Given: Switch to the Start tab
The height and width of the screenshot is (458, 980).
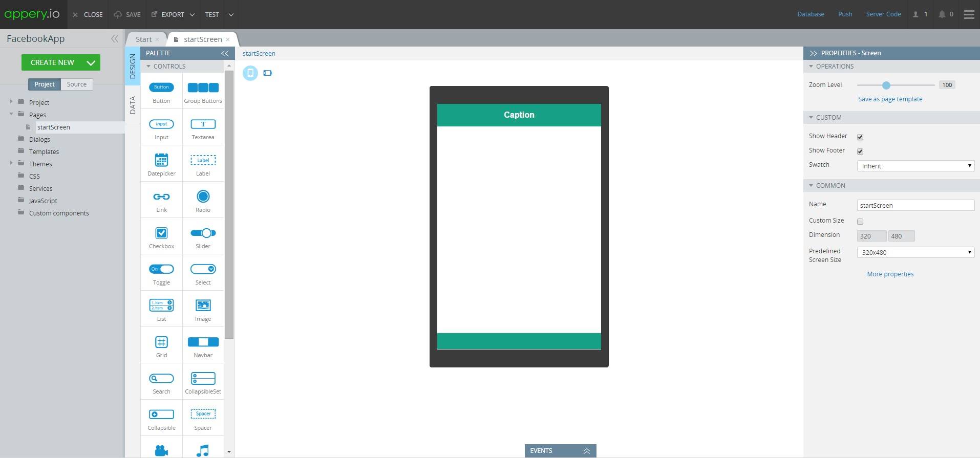Looking at the screenshot, I should 143,39.
